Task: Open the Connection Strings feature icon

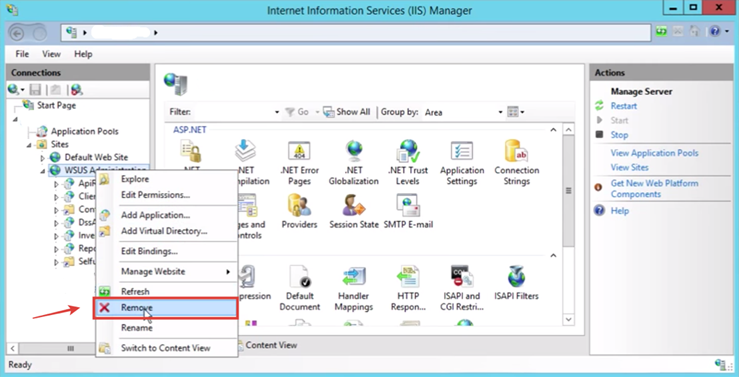Action: pyautogui.click(x=516, y=151)
